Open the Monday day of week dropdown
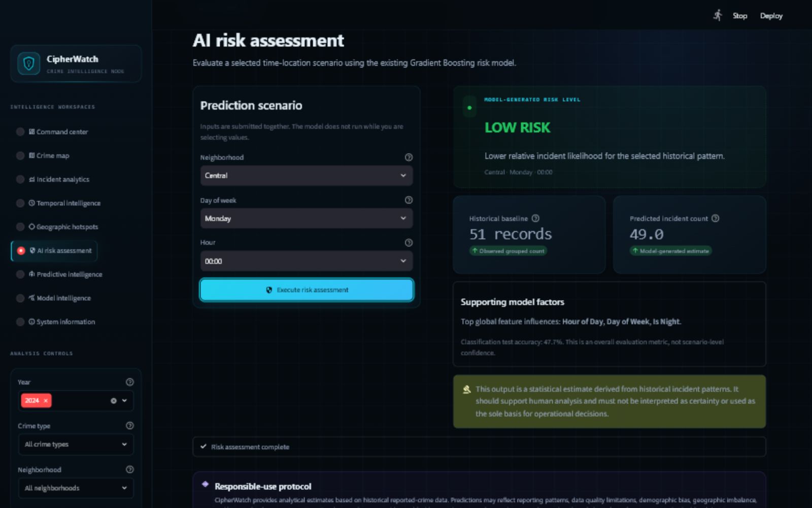 pyautogui.click(x=307, y=218)
